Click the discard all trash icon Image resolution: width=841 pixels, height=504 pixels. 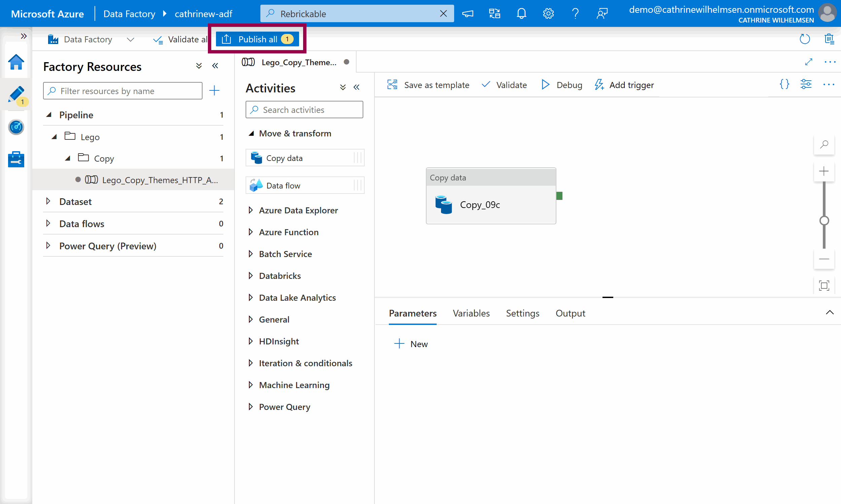(x=829, y=39)
